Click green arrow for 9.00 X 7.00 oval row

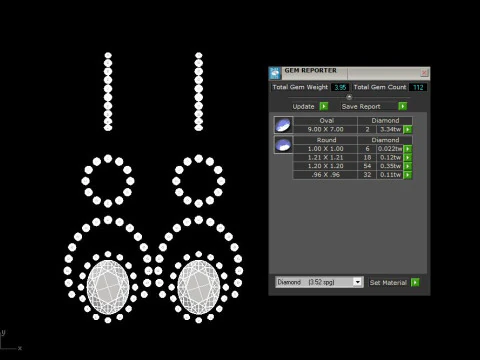(x=408, y=129)
